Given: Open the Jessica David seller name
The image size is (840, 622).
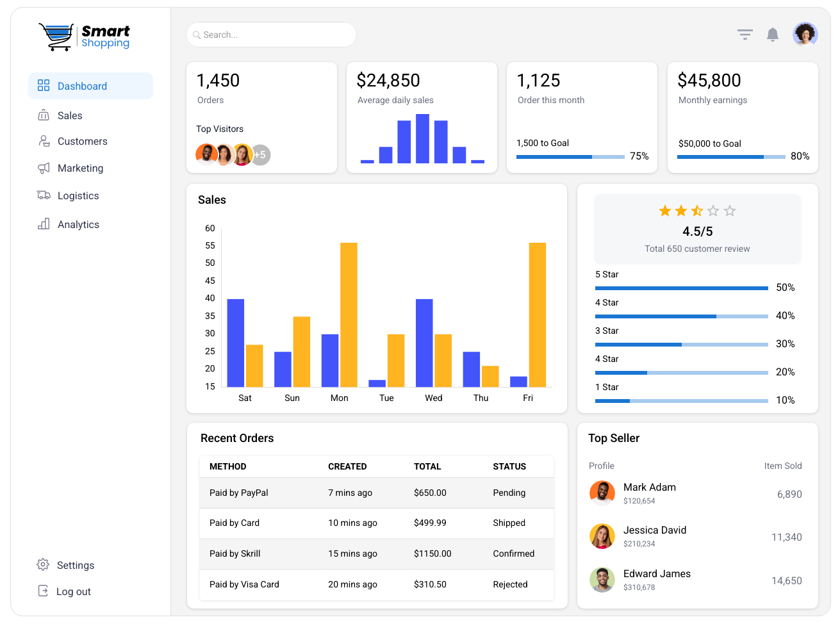Looking at the screenshot, I should [655, 530].
